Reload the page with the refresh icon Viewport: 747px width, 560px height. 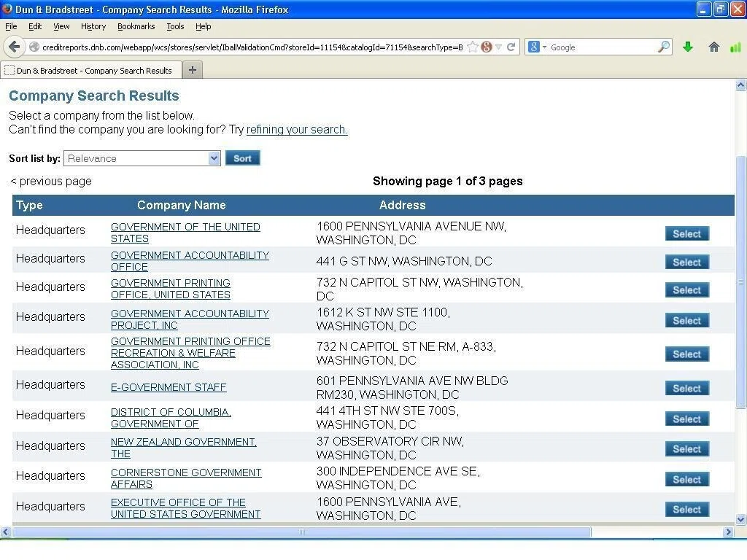click(511, 47)
